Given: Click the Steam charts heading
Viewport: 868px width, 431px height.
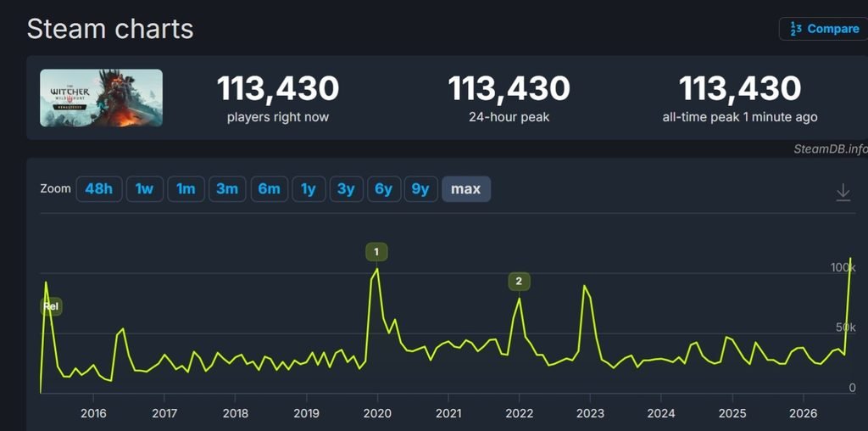Looking at the screenshot, I should point(110,29).
